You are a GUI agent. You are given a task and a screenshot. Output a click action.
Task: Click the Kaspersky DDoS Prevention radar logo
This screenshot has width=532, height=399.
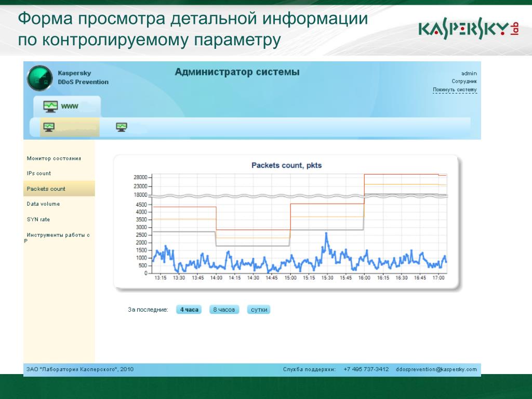pos(40,78)
